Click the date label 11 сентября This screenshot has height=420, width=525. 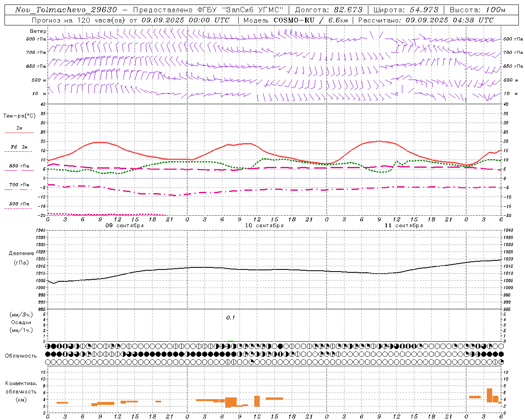[404, 226]
